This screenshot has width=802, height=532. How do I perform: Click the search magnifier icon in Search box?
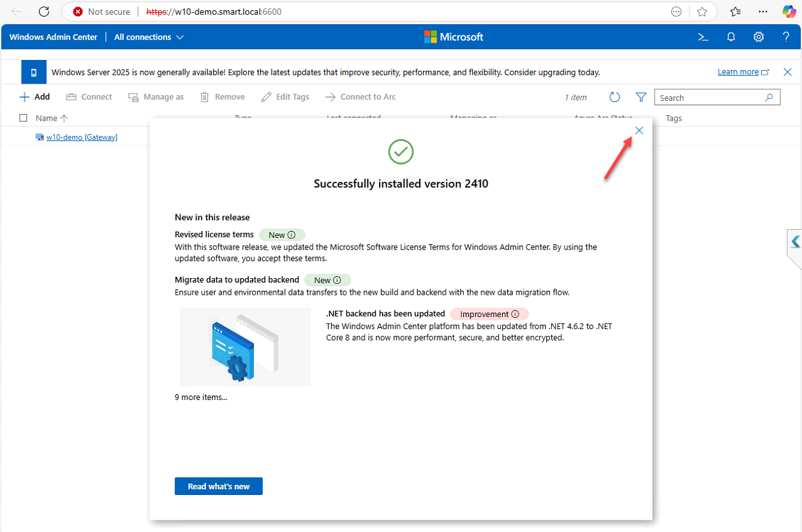click(769, 98)
